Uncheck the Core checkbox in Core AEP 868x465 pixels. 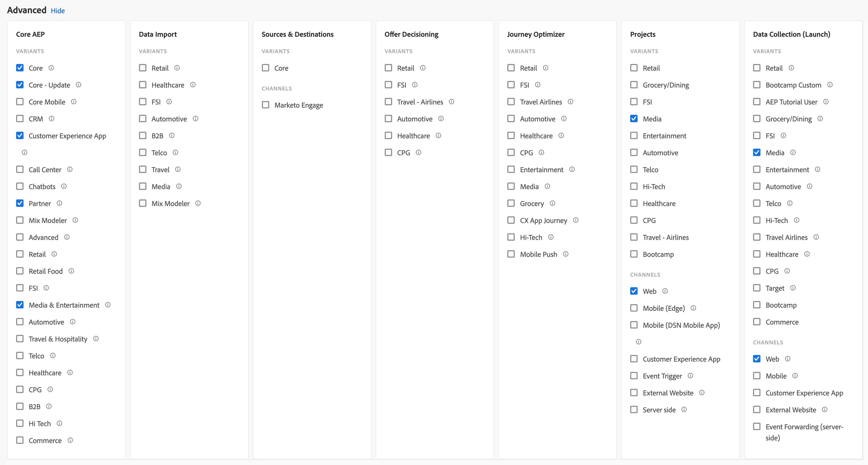coord(20,68)
